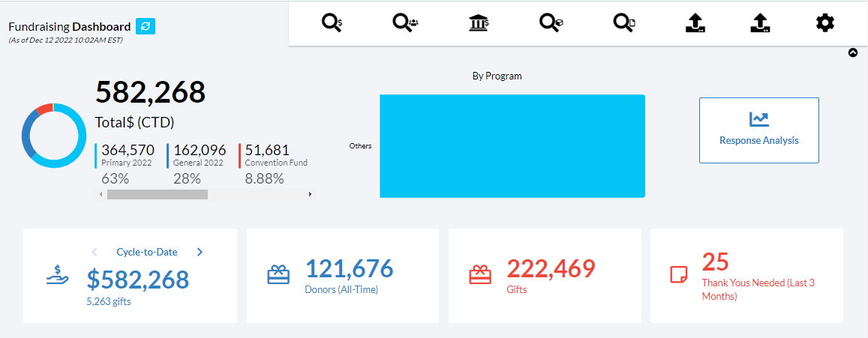The height and width of the screenshot is (338, 868).
Task: Select the 51,681 Convention Fund value
Action: 267,150
